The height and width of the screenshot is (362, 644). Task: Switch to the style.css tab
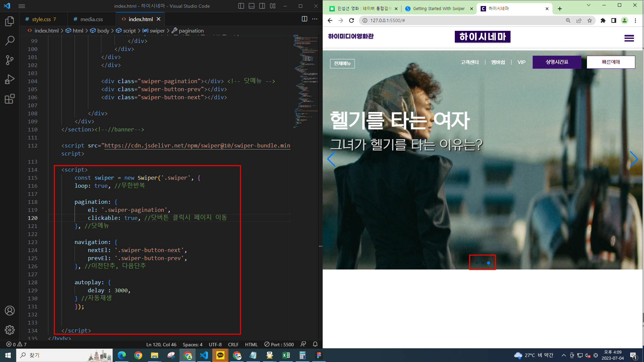coord(41,19)
